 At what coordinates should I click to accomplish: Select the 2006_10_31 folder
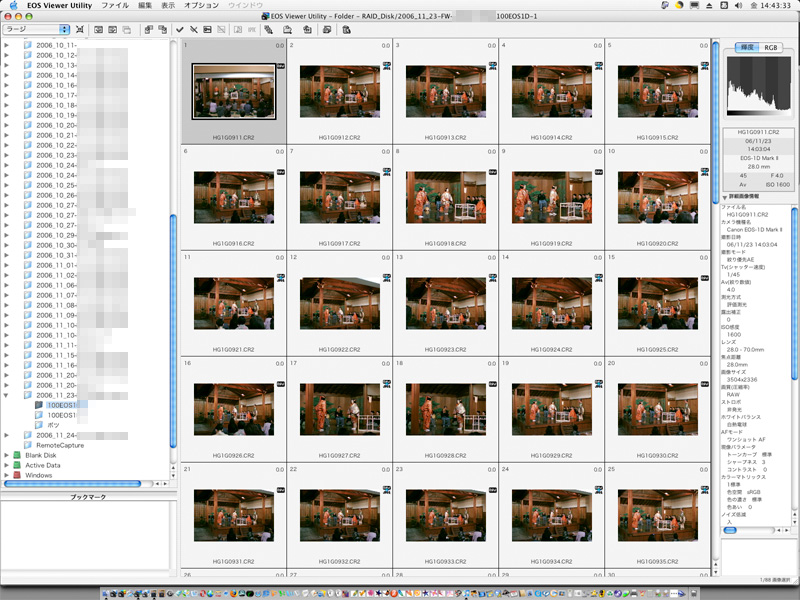click(56, 255)
